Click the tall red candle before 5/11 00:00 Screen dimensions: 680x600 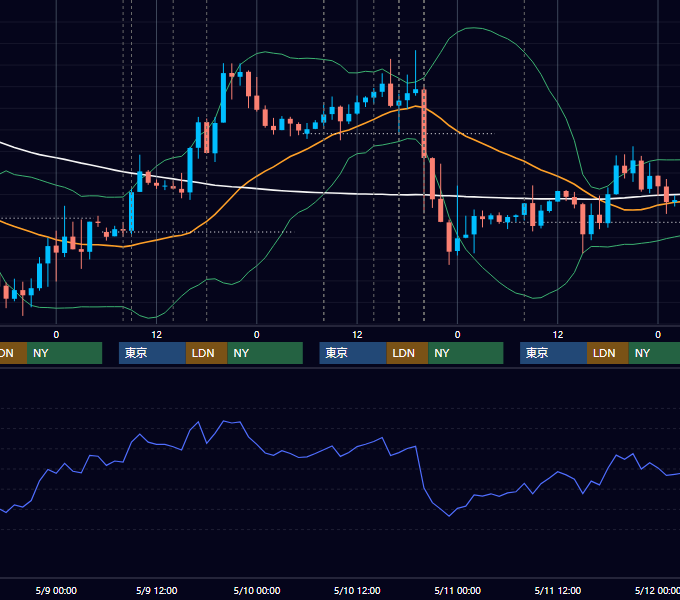(x=424, y=124)
